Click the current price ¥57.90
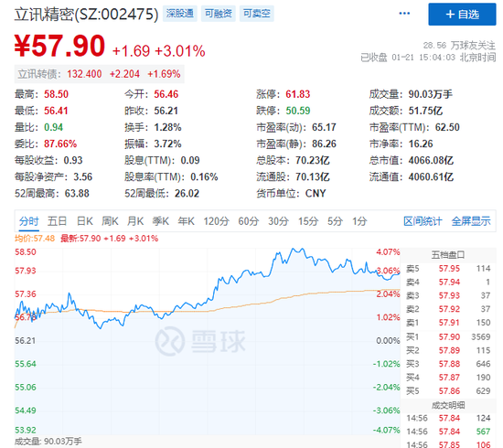Viewport: 503px width, 448px height. click(x=59, y=46)
